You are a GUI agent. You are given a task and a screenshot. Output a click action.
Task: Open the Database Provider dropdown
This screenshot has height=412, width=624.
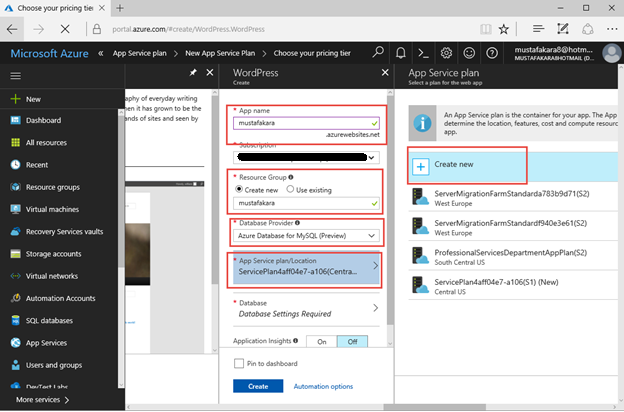point(306,236)
